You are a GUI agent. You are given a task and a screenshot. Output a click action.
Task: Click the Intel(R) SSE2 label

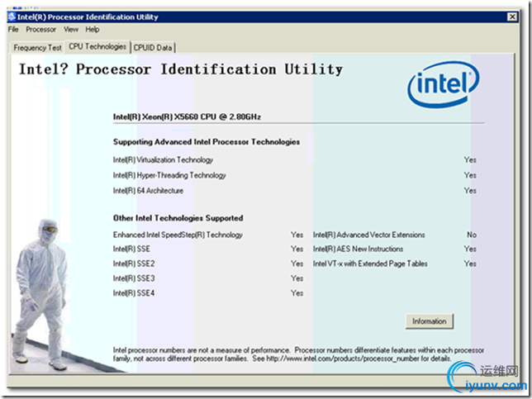134,264
